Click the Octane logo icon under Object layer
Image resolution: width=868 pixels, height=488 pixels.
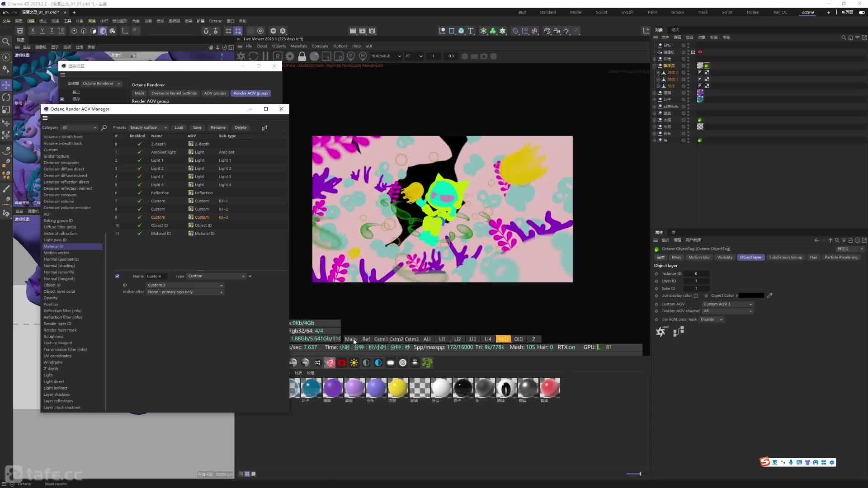coord(661,332)
